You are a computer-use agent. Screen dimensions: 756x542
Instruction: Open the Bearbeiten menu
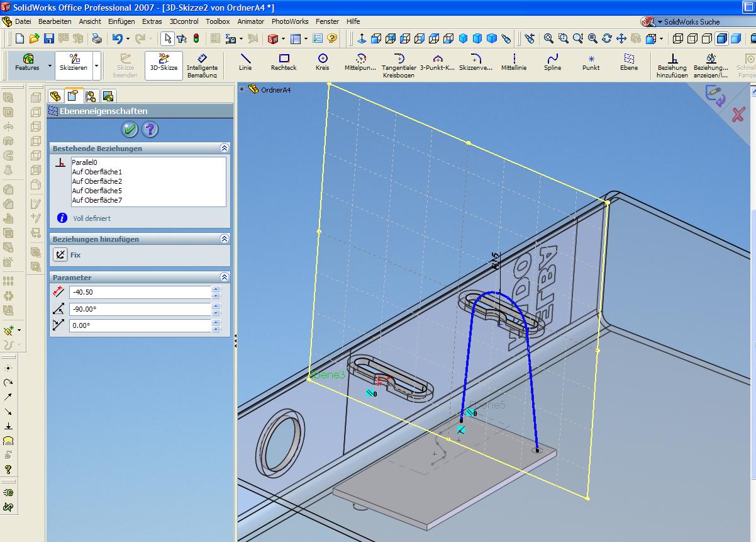point(55,21)
